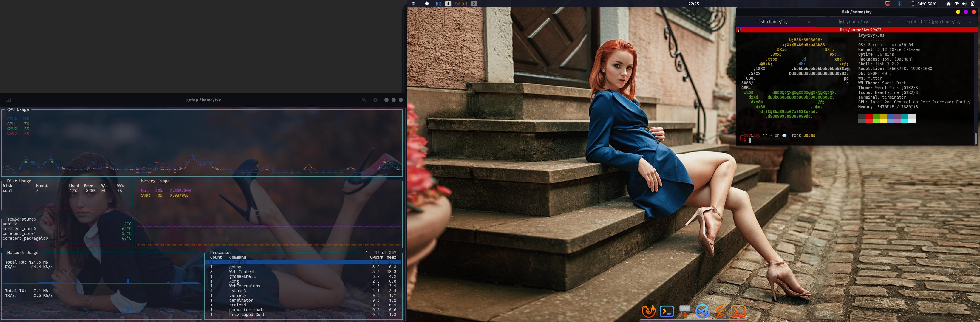Click the sun-shaped brightness icon in the tray
The height and width of the screenshot is (322, 980).
948,4
